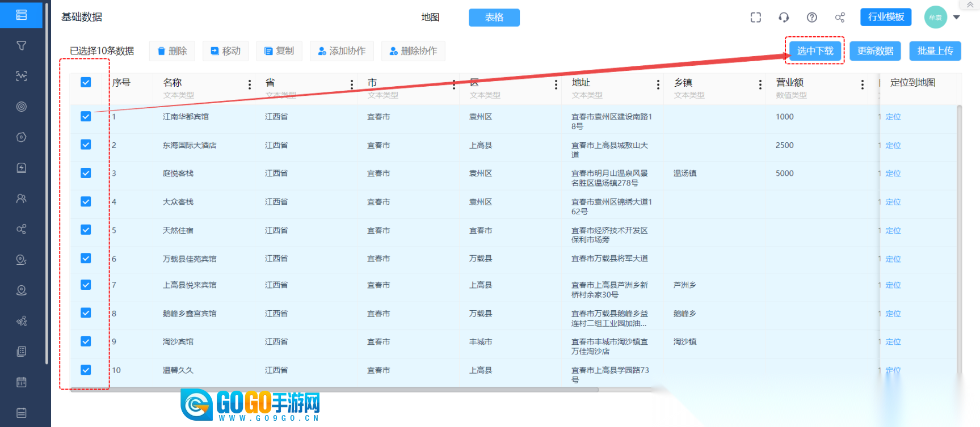Click the 选中下载 button
Viewport: 980px width, 427px height.
(x=815, y=51)
